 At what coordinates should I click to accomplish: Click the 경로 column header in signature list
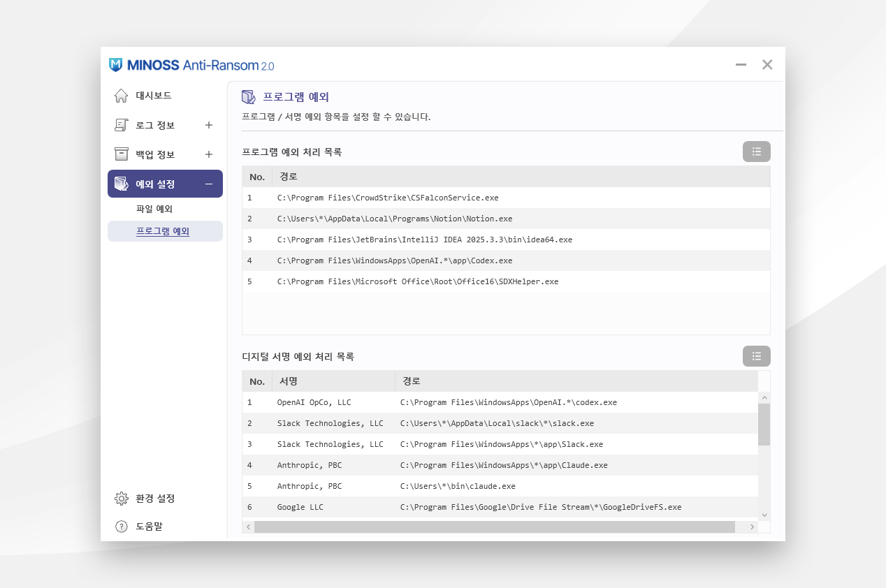coord(576,381)
